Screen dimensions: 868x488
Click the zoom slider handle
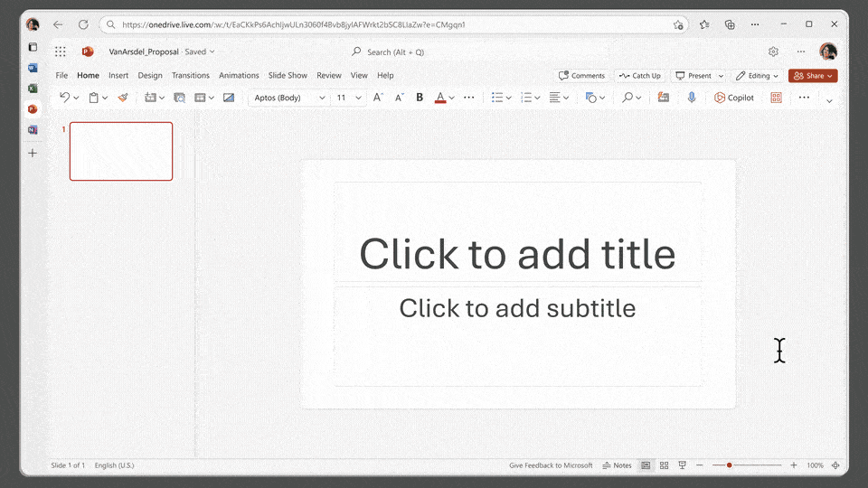click(x=730, y=465)
